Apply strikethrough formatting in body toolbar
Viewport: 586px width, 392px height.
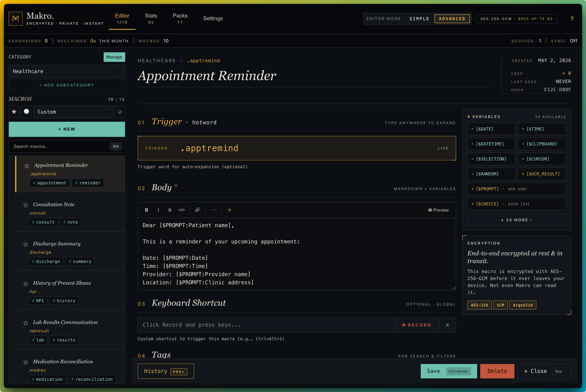click(x=170, y=210)
